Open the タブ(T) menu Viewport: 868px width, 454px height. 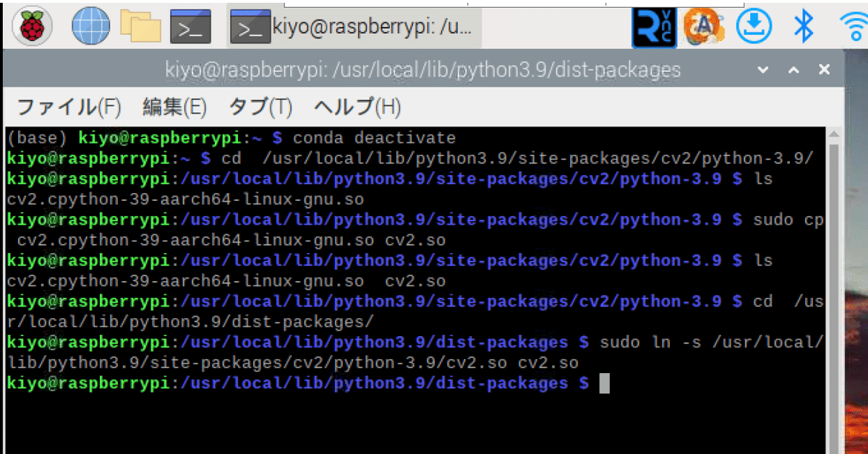click(260, 108)
